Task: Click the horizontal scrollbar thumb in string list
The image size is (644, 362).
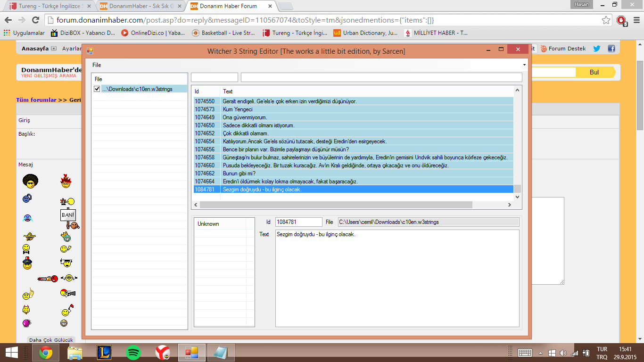Action: tap(336, 205)
